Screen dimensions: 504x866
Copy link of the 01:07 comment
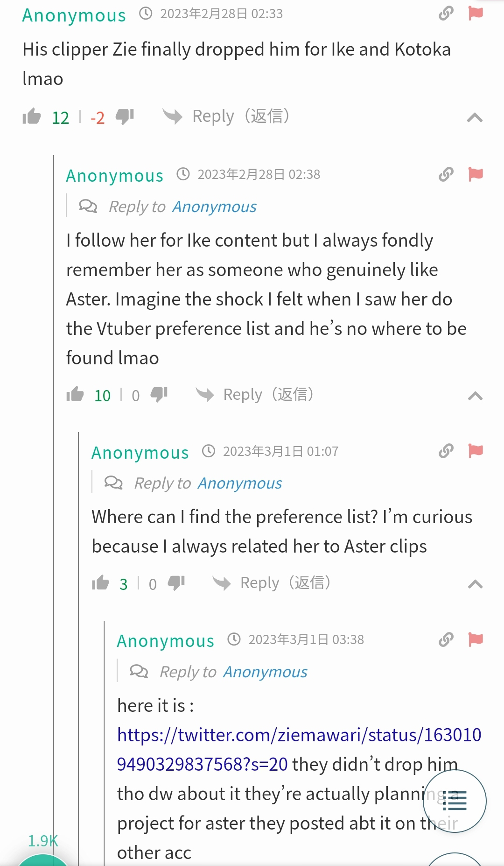point(446,451)
